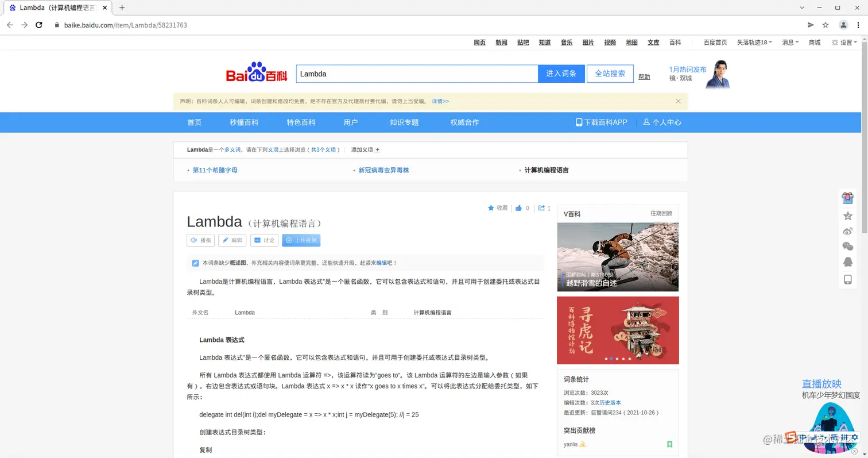Open the 知识专题 tab
Image resolution: width=868 pixels, height=458 pixels.
coord(404,122)
